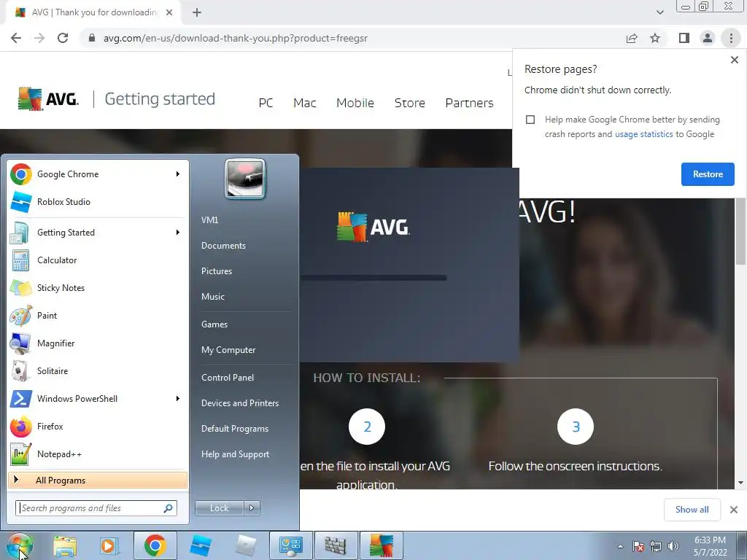Share this page icon in address bar
Screen dimensions: 747x560
(632, 38)
